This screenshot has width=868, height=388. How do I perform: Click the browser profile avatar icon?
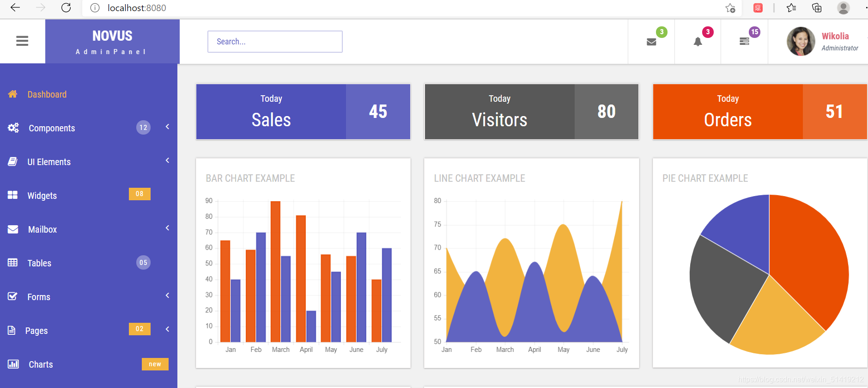click(x=844, y=8)
